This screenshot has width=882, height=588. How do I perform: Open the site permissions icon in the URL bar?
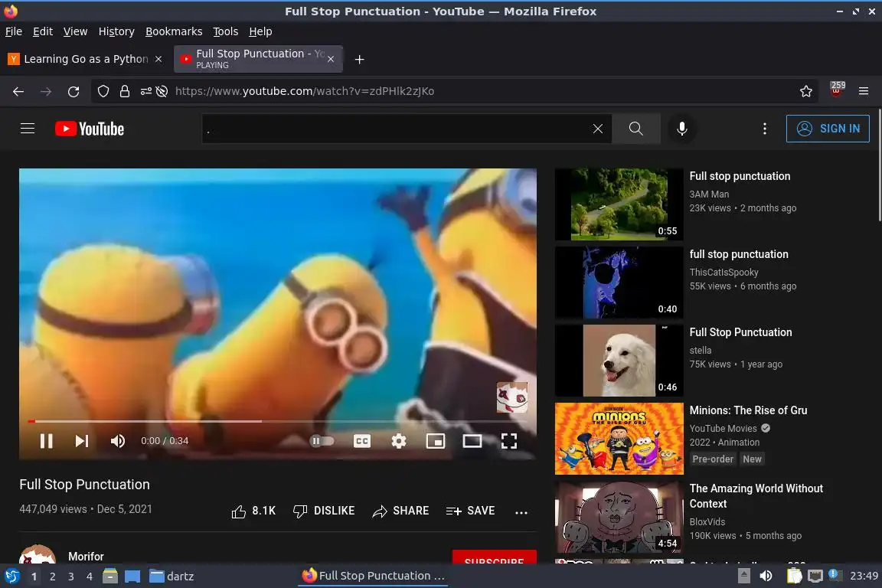click(145, 91)
